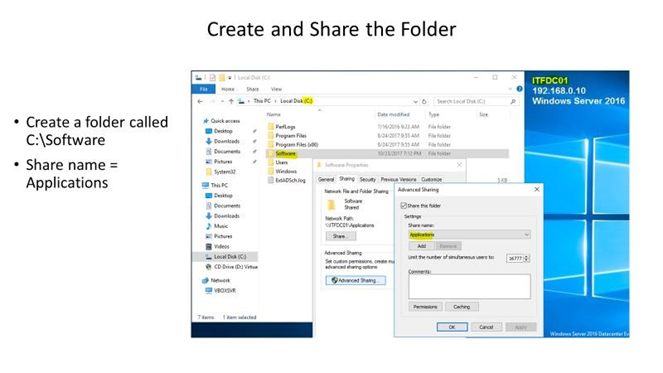Go up one folder level with up arrow
The width and height of the screenshot is (663, 373).
pos(231,101)
